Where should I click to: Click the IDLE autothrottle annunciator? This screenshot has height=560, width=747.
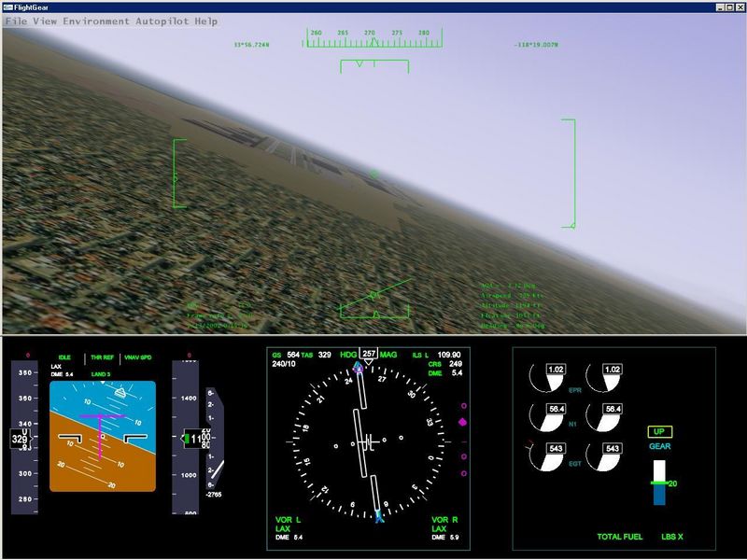click(x=64, y=357)
